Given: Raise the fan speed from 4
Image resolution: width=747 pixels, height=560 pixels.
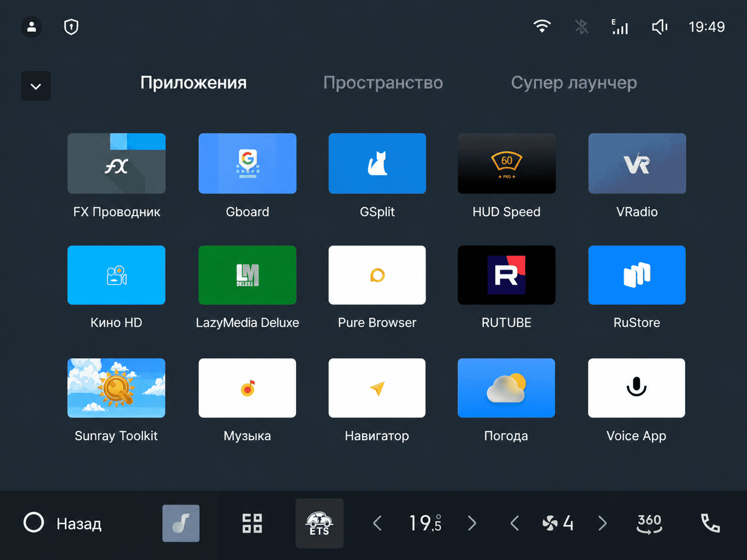Looking at the screenshot, I should coord(603,523).
